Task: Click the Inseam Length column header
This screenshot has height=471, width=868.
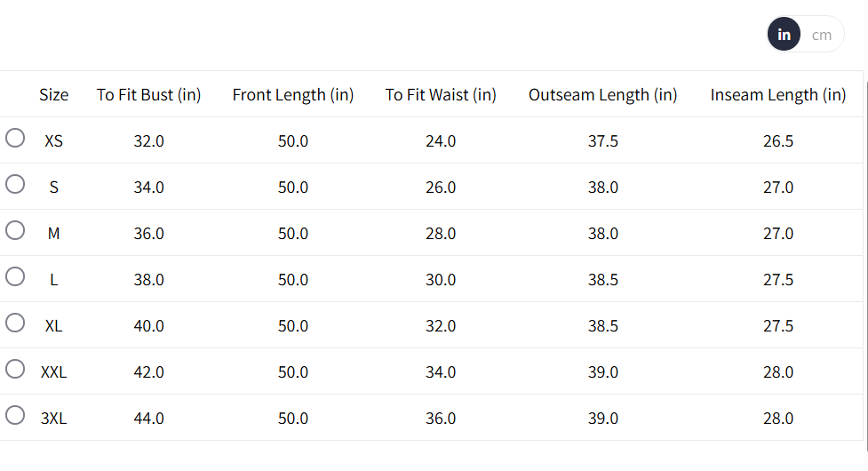Action: (778, 95)
